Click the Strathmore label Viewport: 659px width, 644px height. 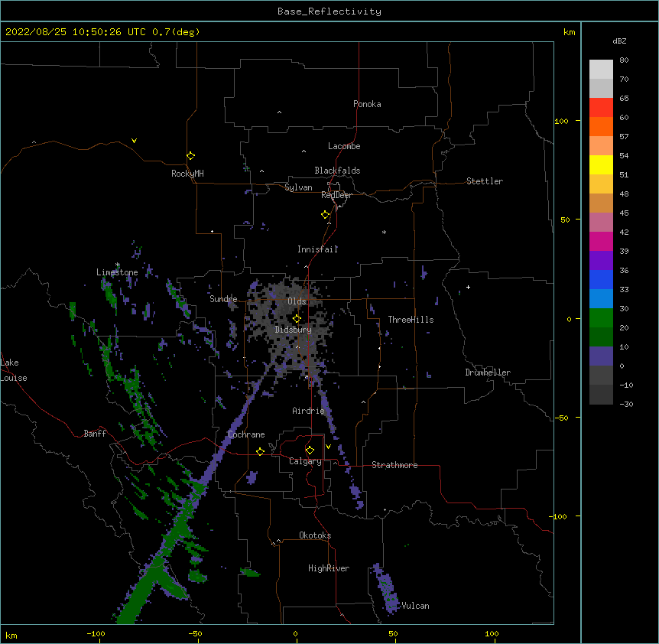(x=394, y=465)
